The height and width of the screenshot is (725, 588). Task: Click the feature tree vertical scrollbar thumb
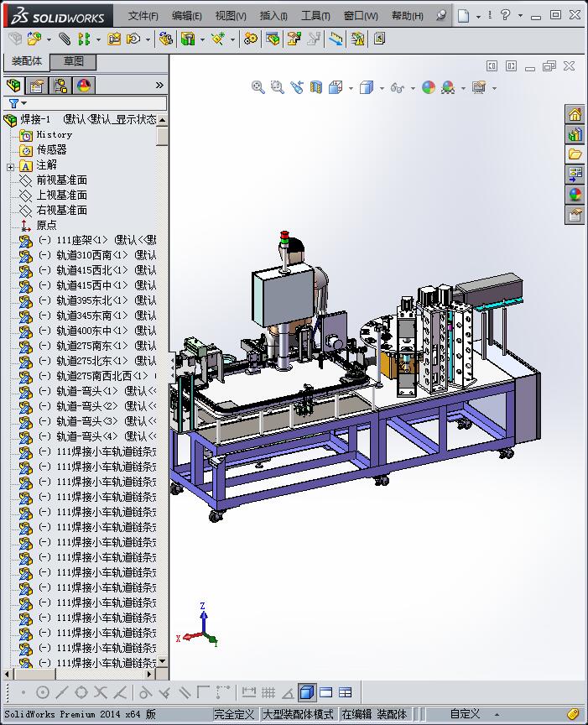[162, 135]
